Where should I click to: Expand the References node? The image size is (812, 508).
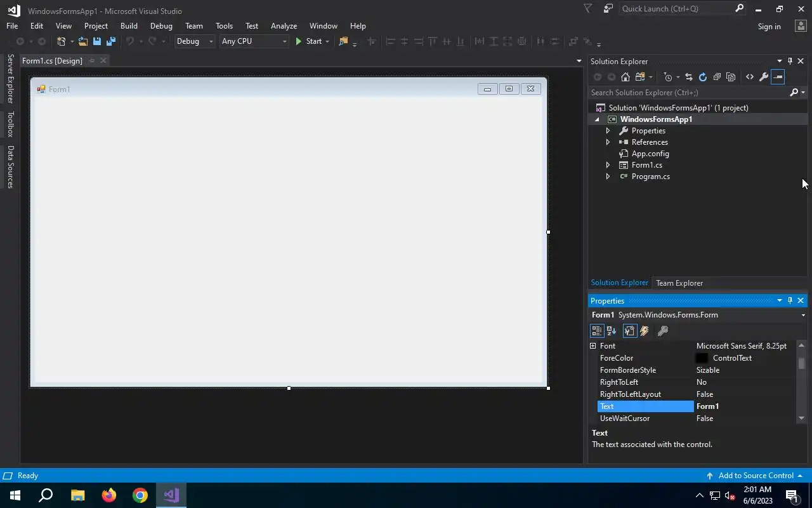608,142
